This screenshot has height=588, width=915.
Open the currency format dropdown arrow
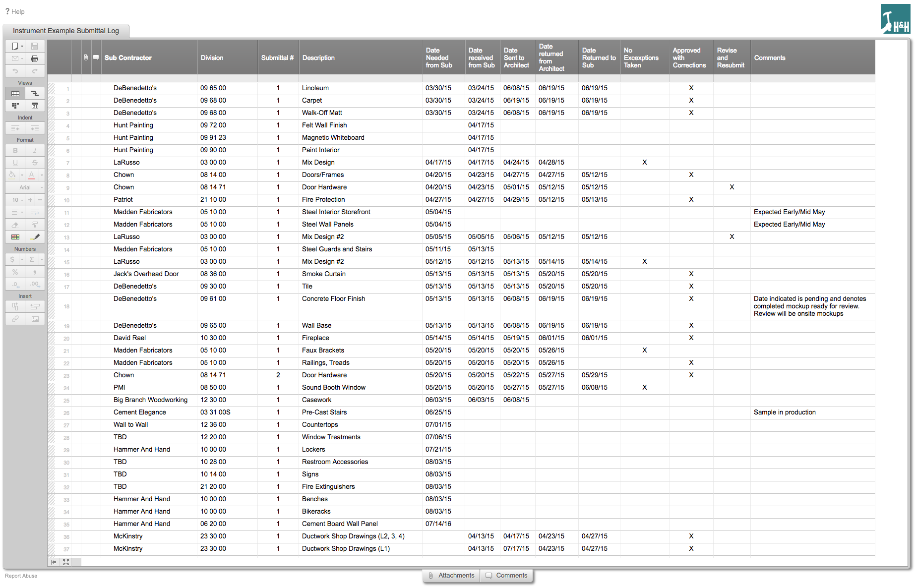click(x=22, y=259)
